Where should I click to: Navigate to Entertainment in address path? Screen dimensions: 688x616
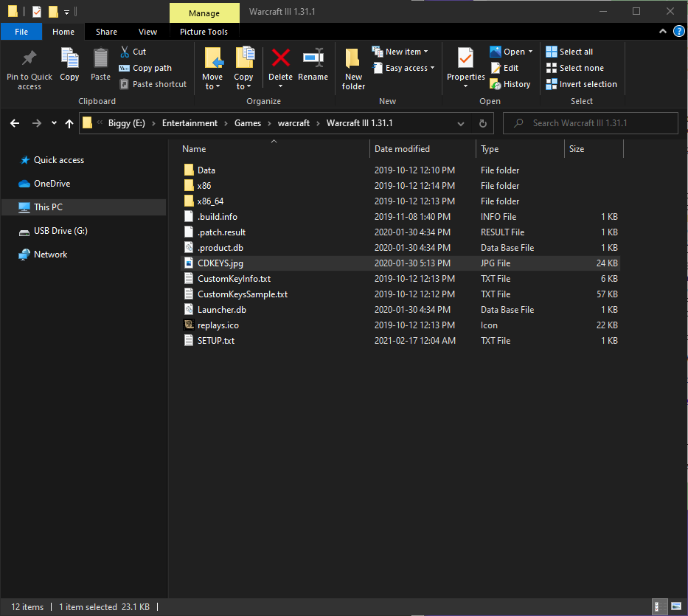click(190, 123)
